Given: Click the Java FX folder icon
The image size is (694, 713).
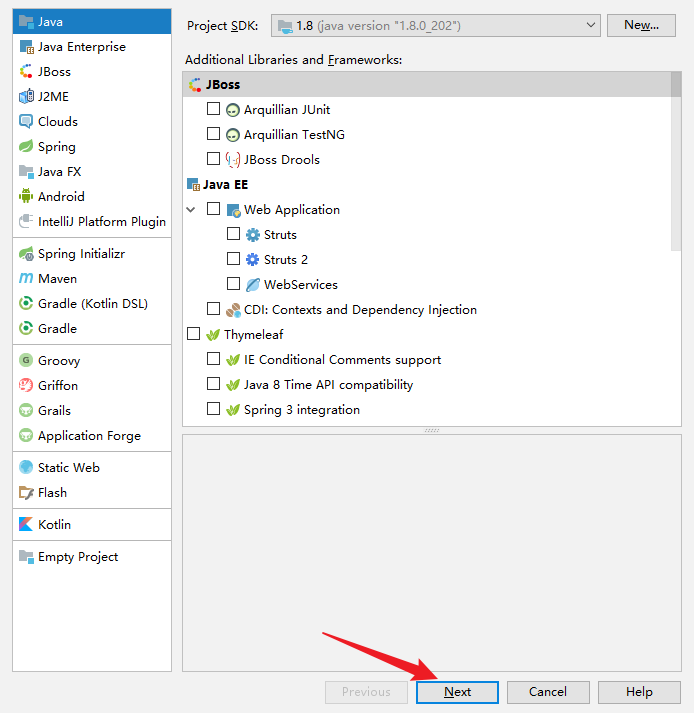Looking at the screenshot, I should 26,171.
